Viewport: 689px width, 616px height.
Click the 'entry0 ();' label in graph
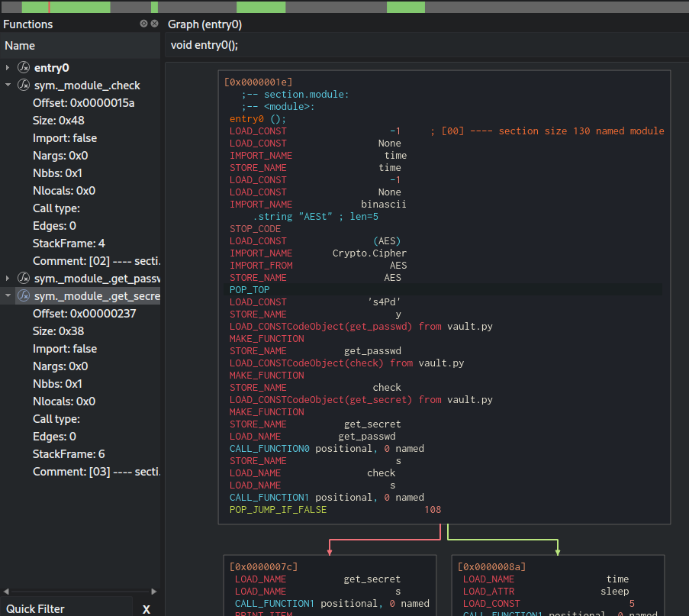click(257, 119)
